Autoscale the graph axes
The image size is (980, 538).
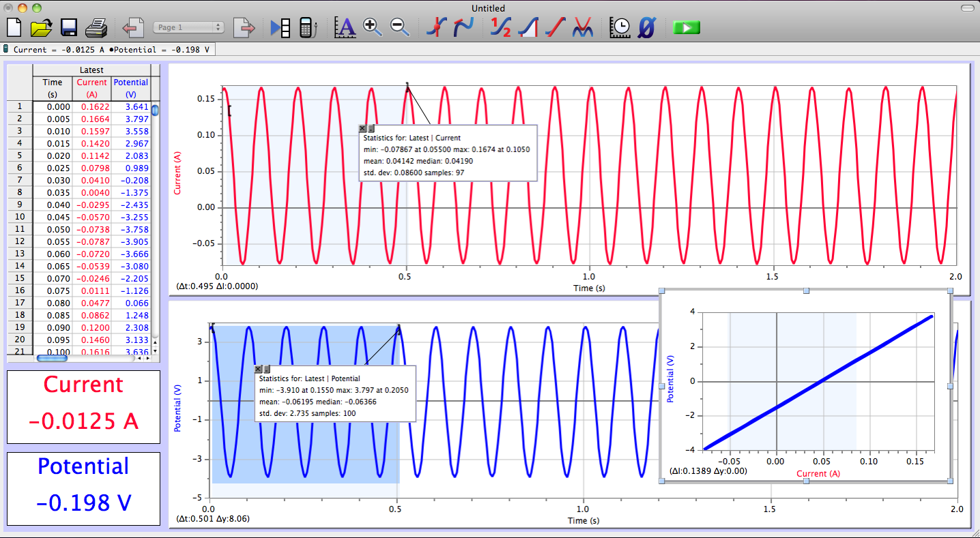coord(345,27)
